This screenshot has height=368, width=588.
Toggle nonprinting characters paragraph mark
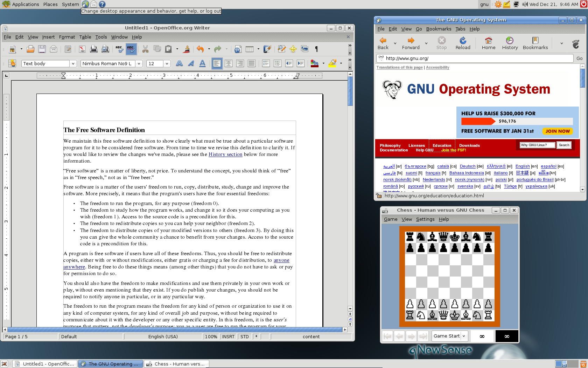click(316, 49)
